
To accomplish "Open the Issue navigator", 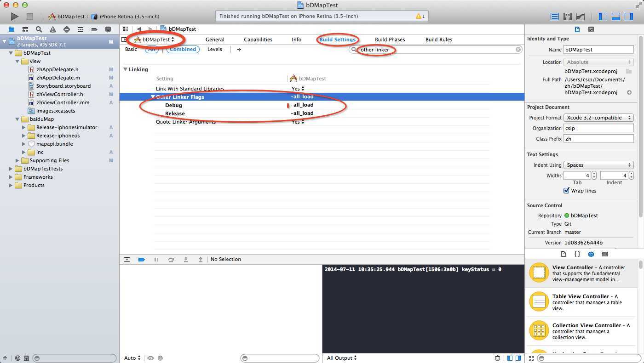I will [53, 29].
